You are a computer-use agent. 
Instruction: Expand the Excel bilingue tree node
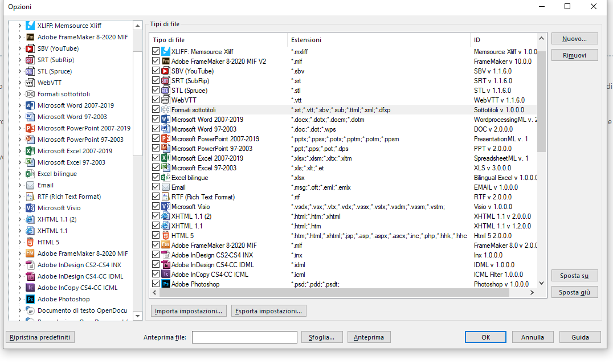click(x=19, y=174)
